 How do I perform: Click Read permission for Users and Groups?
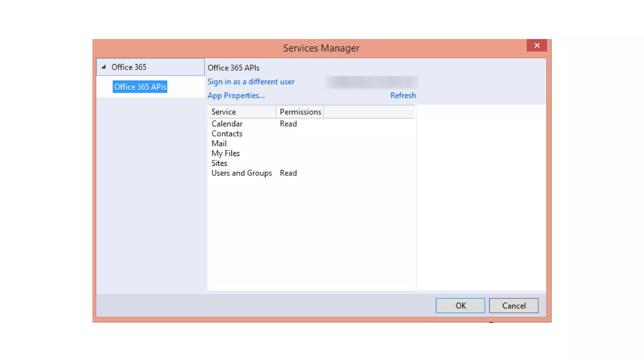pos(288,173)
